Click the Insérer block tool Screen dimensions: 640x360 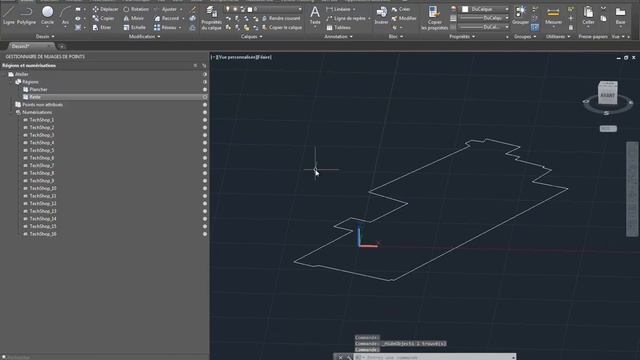[x=381, y=16]
